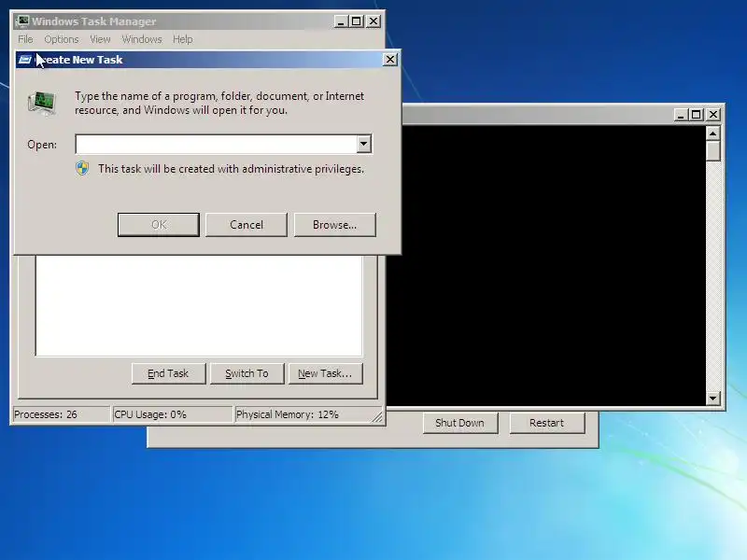This screenshot has width=747, height=560.
Task: Maximize the black console window
Action: point(697,115)
